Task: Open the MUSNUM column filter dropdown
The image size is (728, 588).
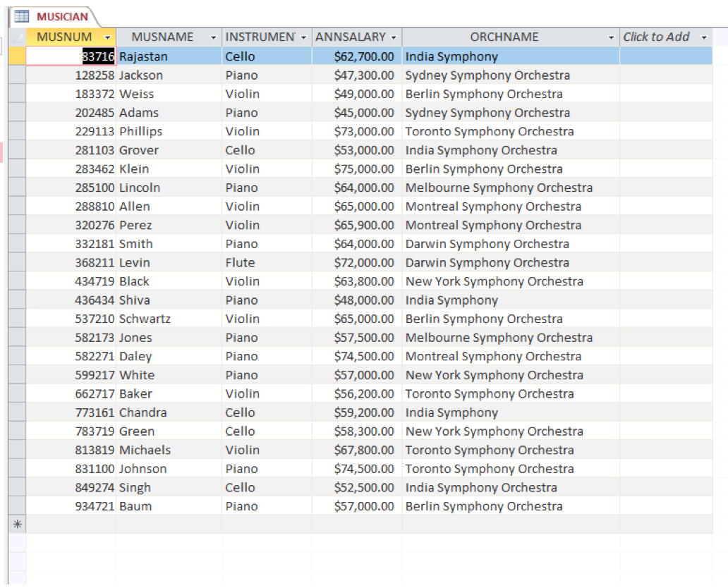Action: point(109,37)
